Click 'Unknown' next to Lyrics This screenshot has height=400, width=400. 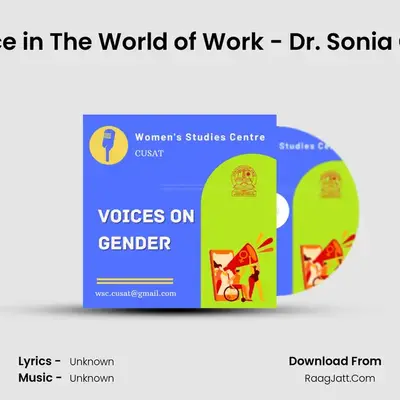click(x=92, y=362)
